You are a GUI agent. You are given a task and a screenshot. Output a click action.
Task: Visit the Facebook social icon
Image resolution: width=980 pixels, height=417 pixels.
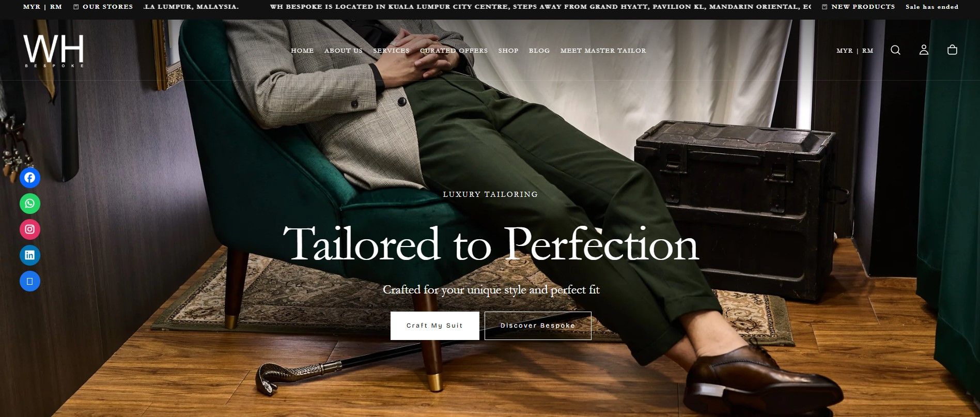(30, 178)
